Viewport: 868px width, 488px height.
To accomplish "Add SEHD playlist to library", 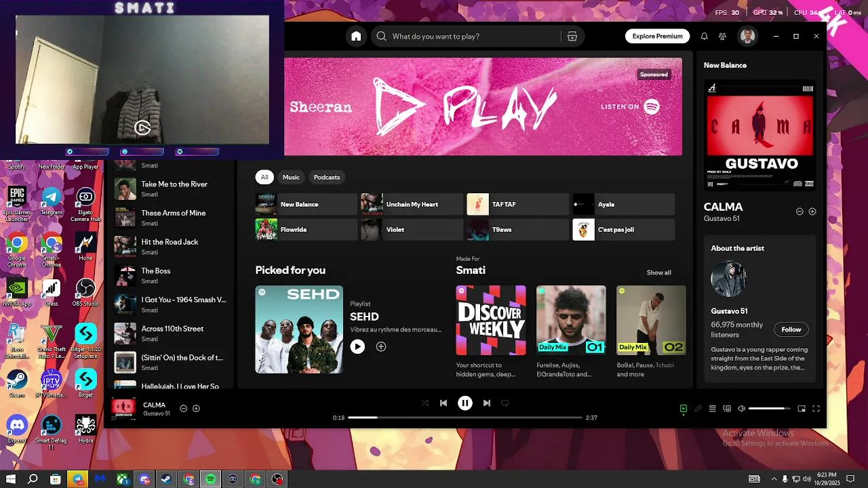I will (381, 346).
